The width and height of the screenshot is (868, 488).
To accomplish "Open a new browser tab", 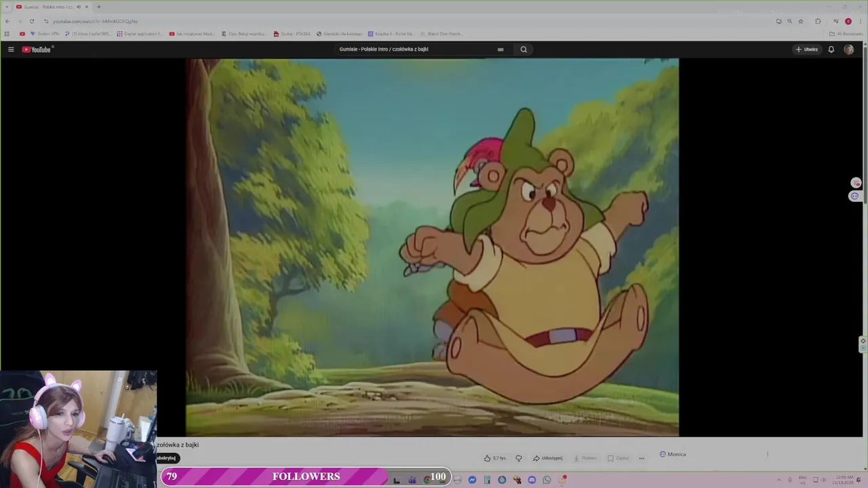I will (x=98, y=7).
